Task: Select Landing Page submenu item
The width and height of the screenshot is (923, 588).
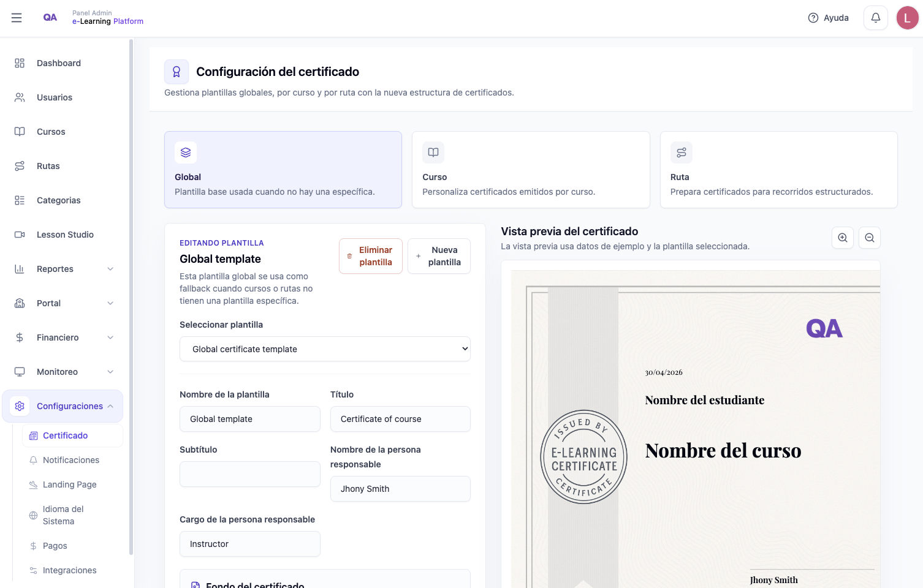Action: (x=72, y=484)
